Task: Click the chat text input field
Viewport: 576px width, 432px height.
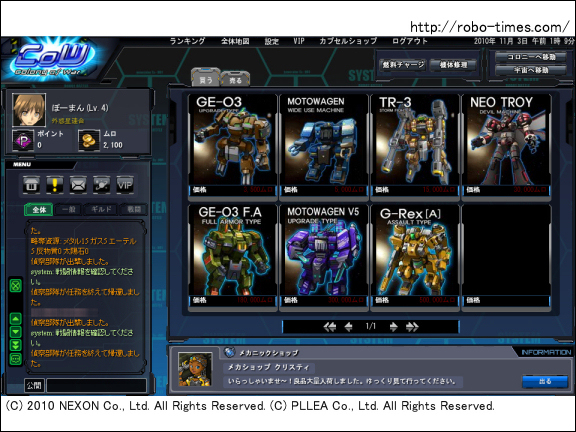Action: 97,385
